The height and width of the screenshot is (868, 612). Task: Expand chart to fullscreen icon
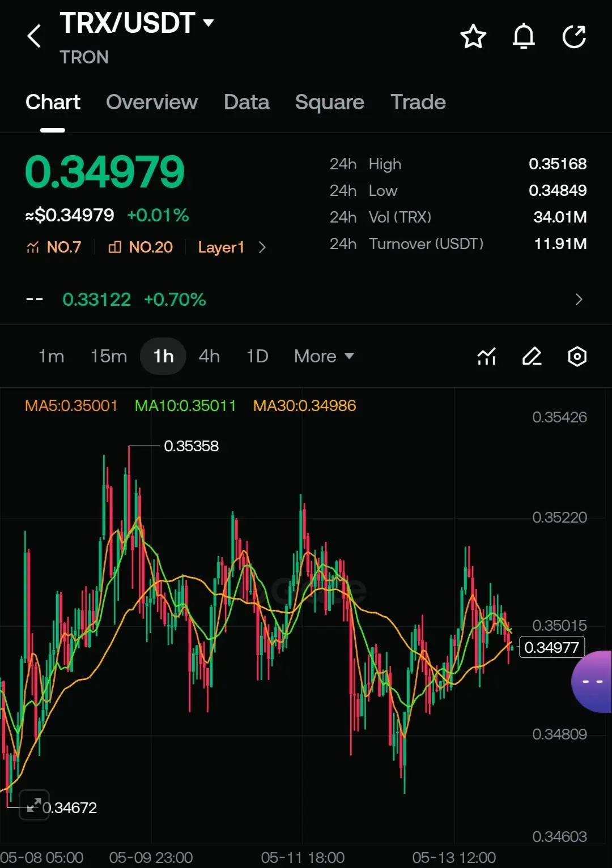tap(35, 805)
